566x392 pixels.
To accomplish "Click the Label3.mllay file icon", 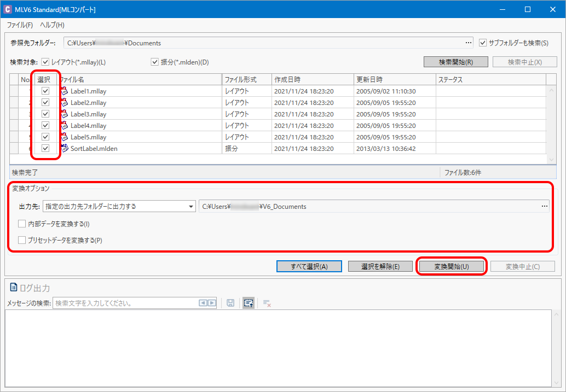I will 64,114.
